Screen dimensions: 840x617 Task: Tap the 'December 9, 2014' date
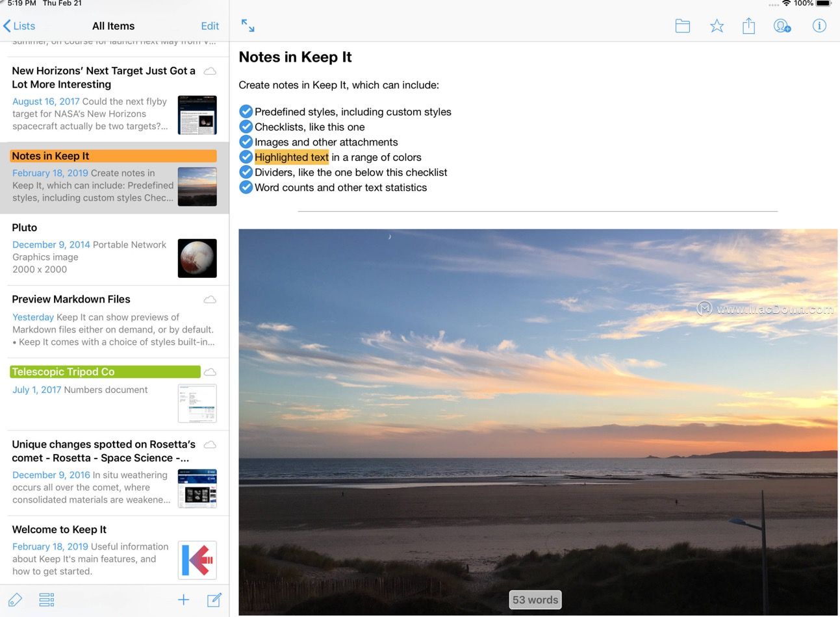click(51, 245)
